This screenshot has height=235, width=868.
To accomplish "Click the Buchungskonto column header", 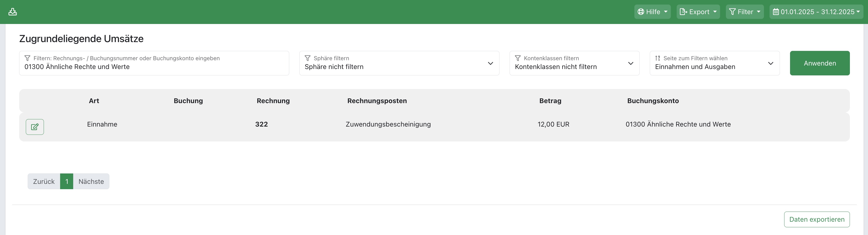I will coord(653,101).
